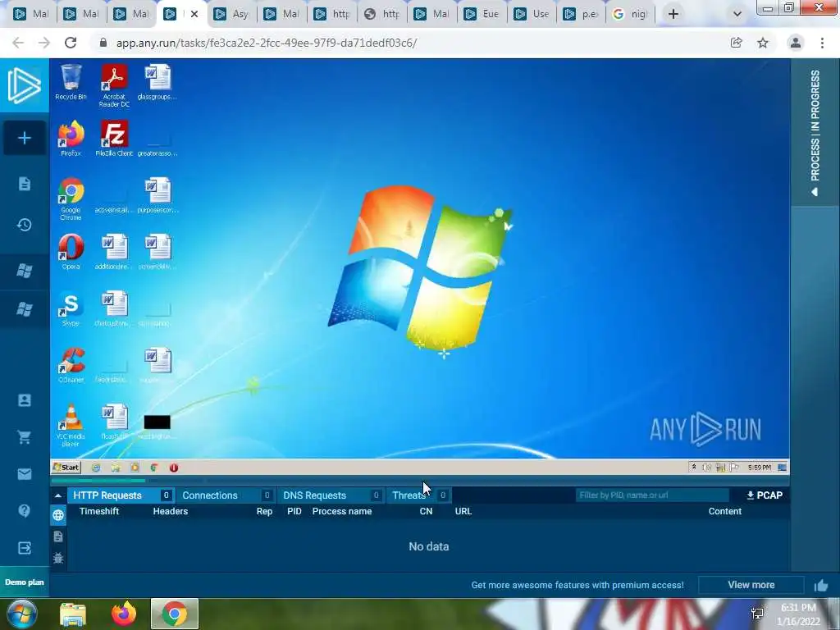The height and width of the screenshot is (630, 840).
Task: Download PCAP file
Action: pyautogui.click(x=765, y=495)
